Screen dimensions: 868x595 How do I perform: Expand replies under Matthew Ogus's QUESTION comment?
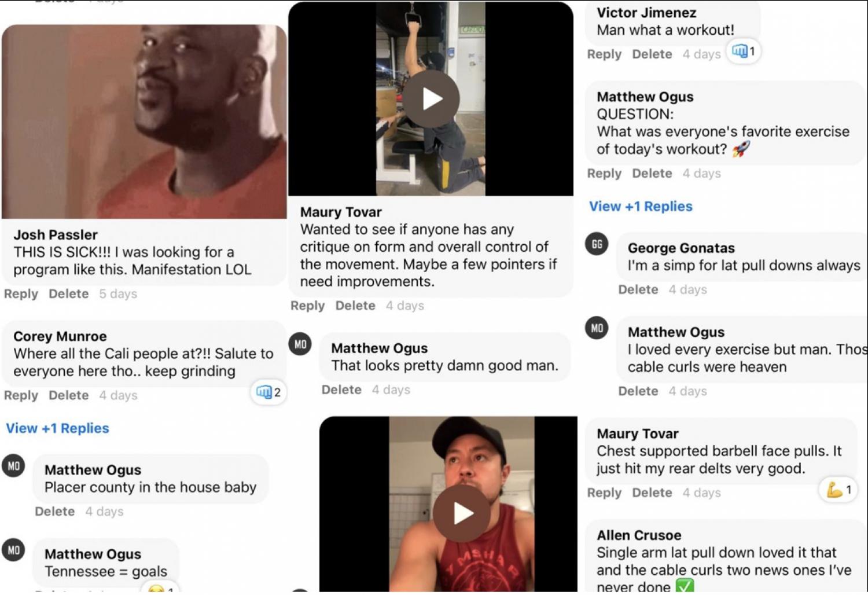point(641,207)
